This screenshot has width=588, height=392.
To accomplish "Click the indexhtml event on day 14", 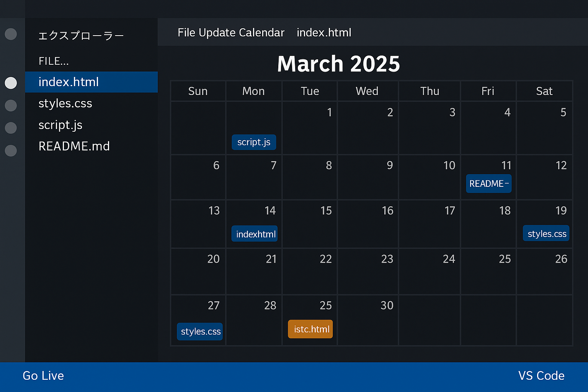I will pyautogui.click(x=255, y=234).
